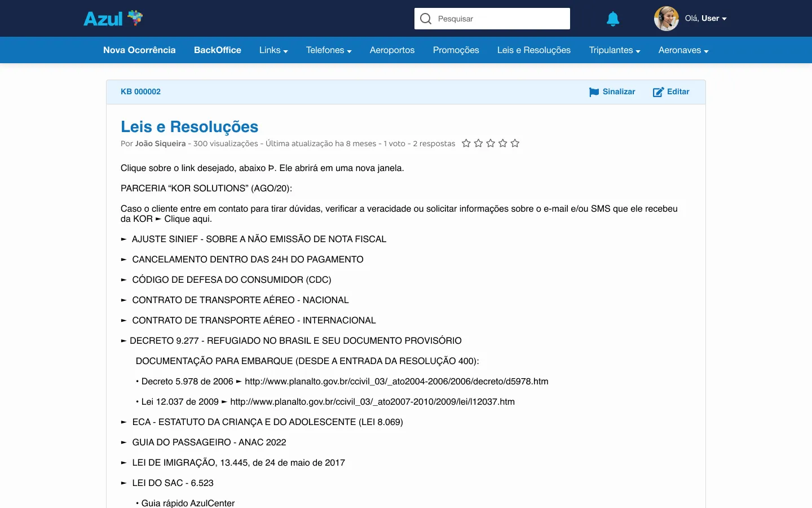Open Leis e Resoluções in the navigation bar

tap(534, 50)
